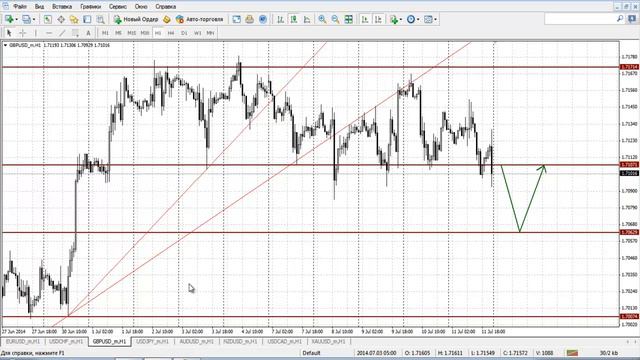Click the Default profile in status bar
Image resolution: width=640 pixels, height=360 pixels.
pyautogui.click(x=311, y=353)
